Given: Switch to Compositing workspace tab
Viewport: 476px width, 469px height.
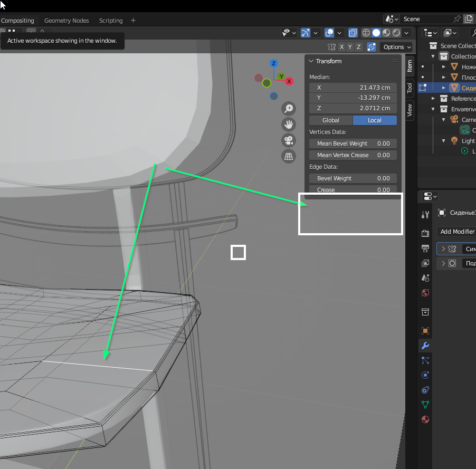Looking at the screenshot, I should [17, 21].
